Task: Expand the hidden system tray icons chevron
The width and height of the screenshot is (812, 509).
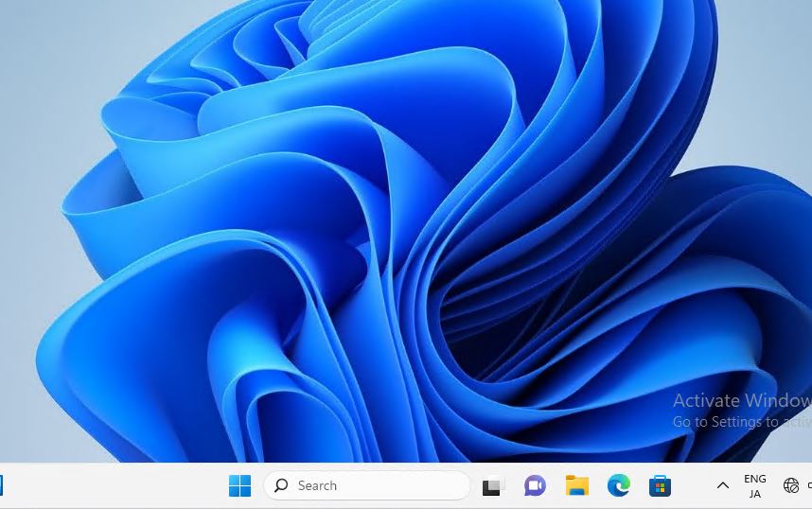Action: 723,485
